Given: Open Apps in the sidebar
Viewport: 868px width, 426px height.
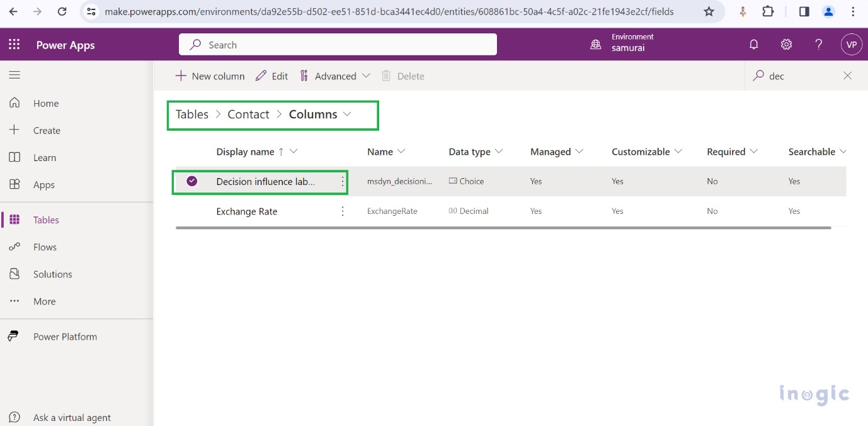Looking at the screenshot, I should pos(44,184).
